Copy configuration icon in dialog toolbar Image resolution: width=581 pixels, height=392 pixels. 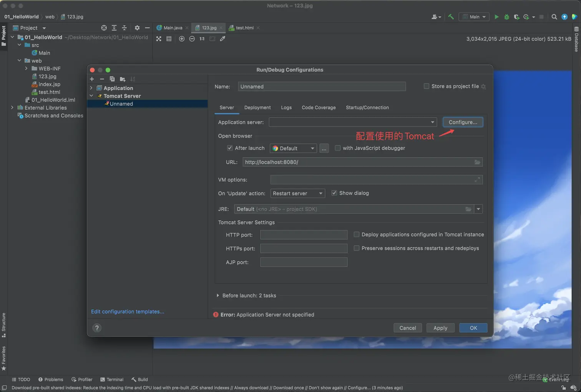(112, 79)
